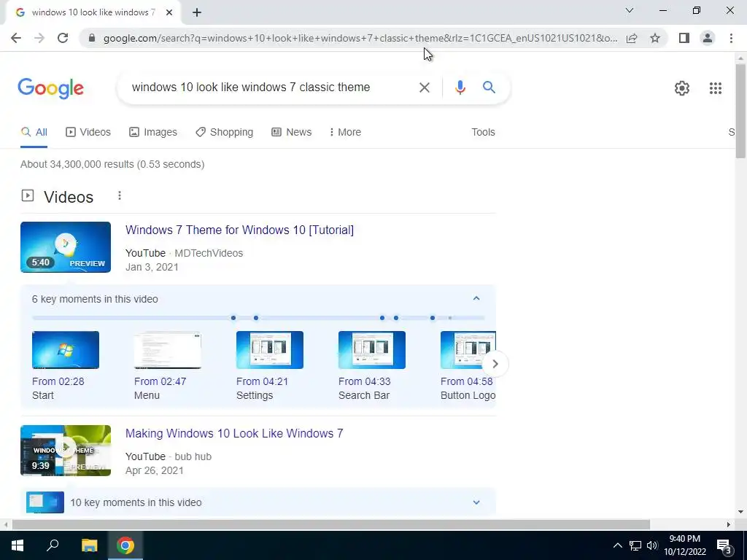Click the URL address bar
The image size is (747, 560).
pos(360,38)
